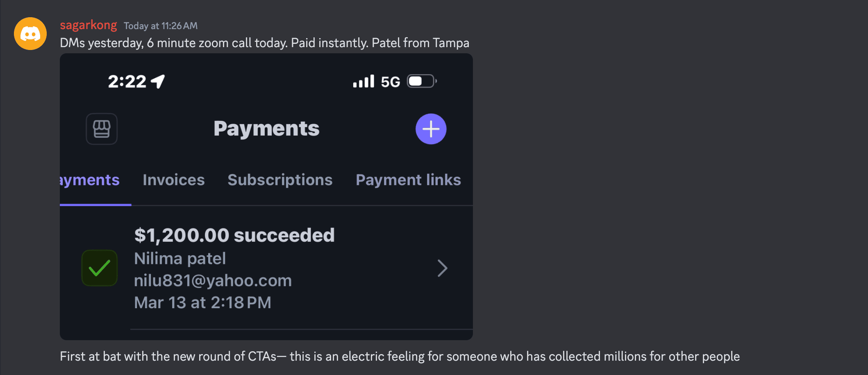Click the location arrow next to 2:22
Viewport: 868px width, 375px height.
pos(158,81)
